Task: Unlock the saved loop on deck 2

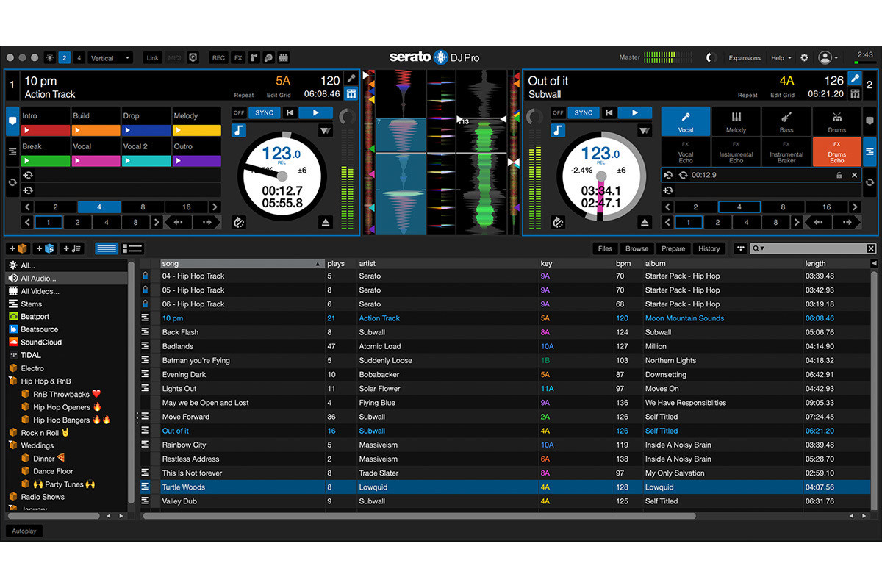Action: pos(839,175)
